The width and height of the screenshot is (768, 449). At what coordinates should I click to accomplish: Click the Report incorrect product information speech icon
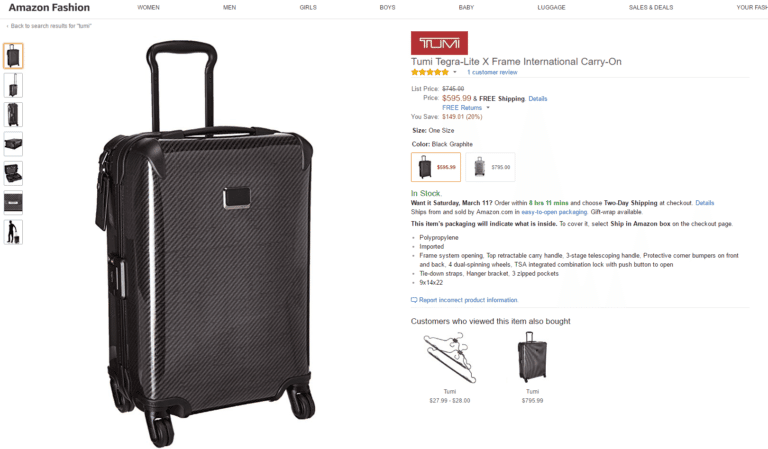(x=414, y=300)
